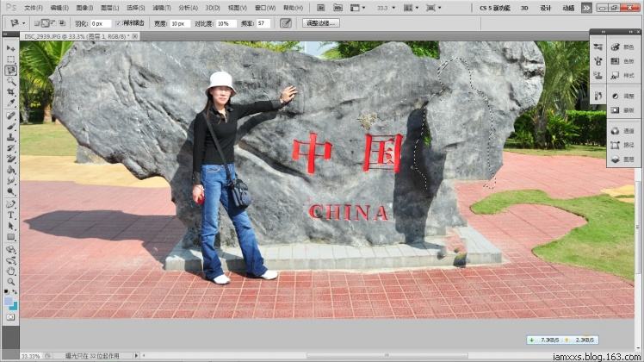Select the Rectangle shape tool
This screenshot has height=362, width=644.
pyautogui.click(x=10, y=237)
